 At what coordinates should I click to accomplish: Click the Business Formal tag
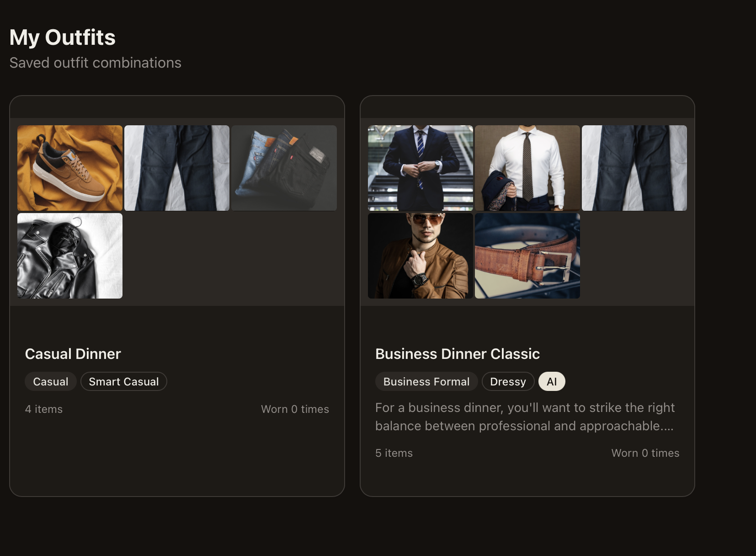pos(426,382)
